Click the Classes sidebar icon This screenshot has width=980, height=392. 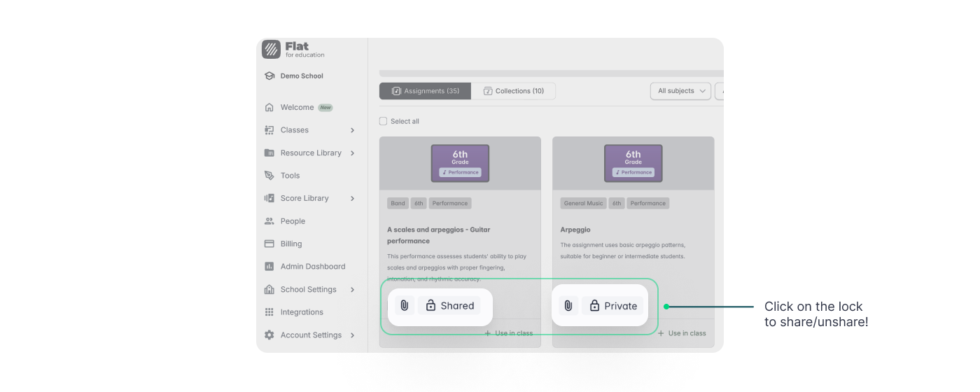(x=269, y=130)
